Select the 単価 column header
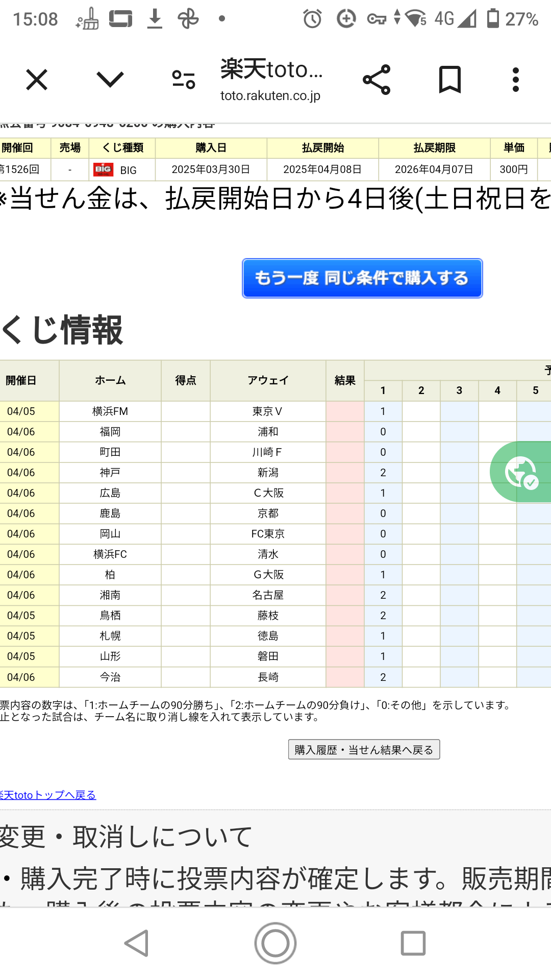 point(514,148)
